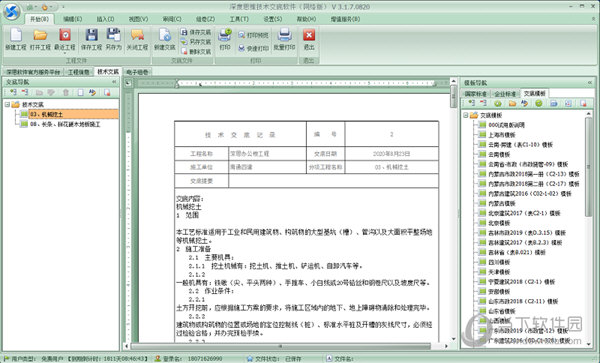Click the red 退出 exit icon
This screenshot has width=600, height=363.
[x=309, y=35]
